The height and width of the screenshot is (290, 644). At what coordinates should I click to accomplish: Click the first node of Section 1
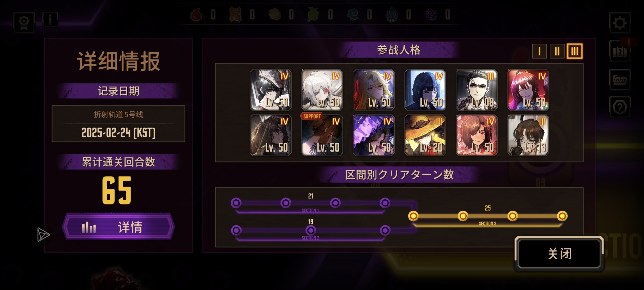tap(236, 203)
